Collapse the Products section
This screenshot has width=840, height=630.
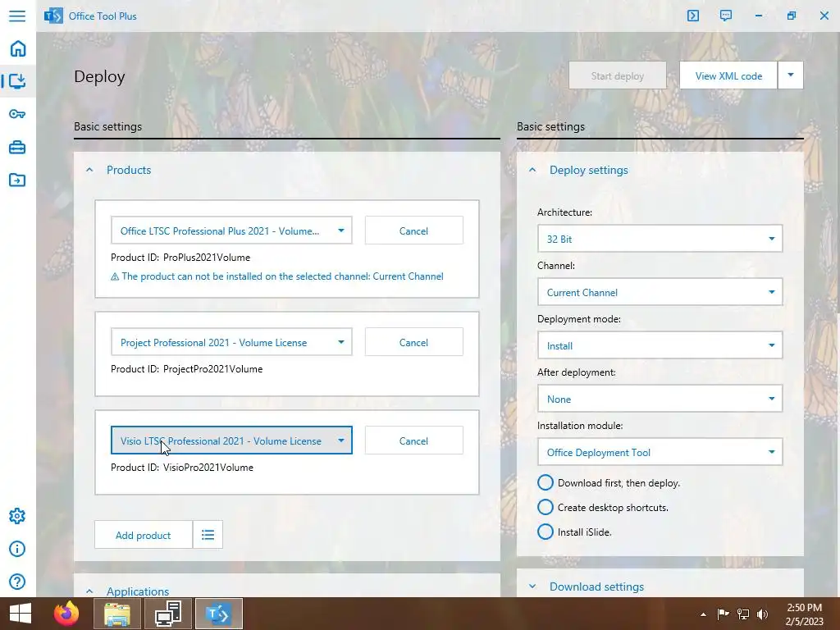[89, 170]
